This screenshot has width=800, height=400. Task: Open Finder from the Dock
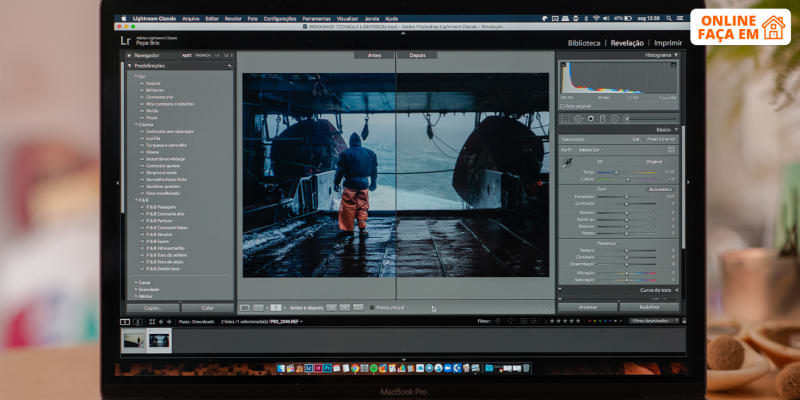282,368
